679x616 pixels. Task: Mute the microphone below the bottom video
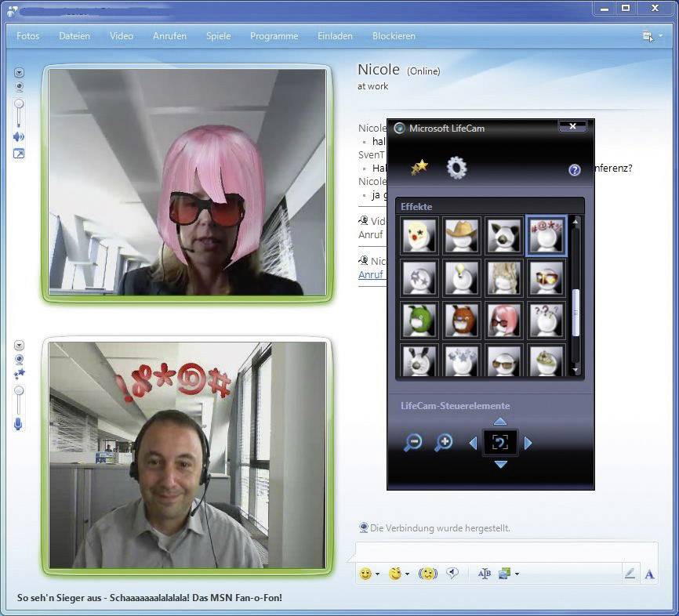(x=19, y=423)
